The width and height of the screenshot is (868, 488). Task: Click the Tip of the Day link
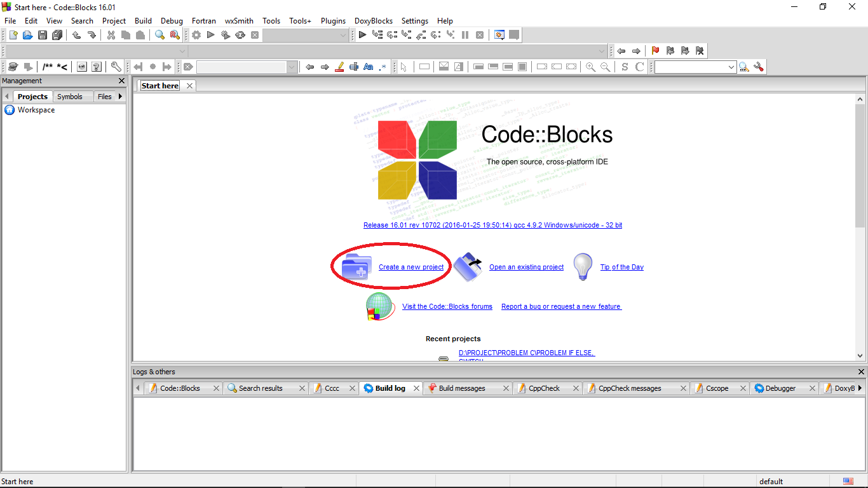click(622, 267)
